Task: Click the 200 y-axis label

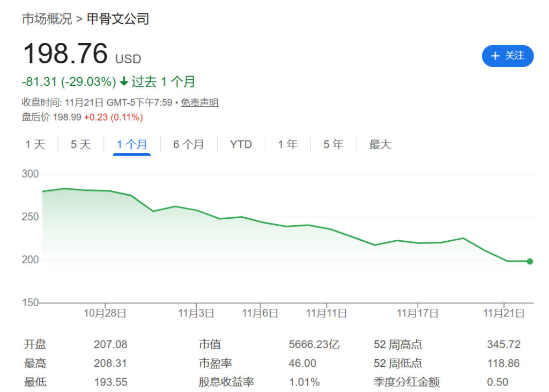Action: (30, 260)
